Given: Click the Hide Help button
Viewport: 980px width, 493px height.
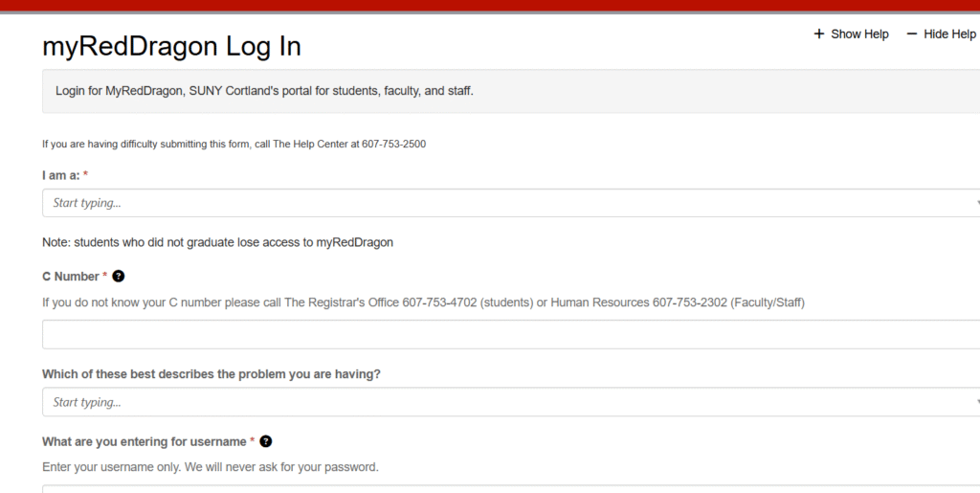Looking at the screenshot, I should point(942,34).
